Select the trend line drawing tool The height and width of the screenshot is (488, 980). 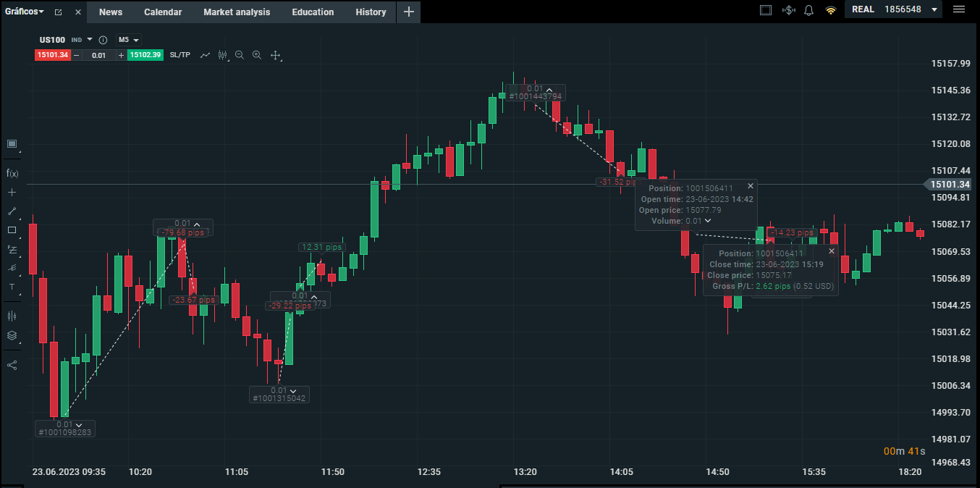point(12,211)
